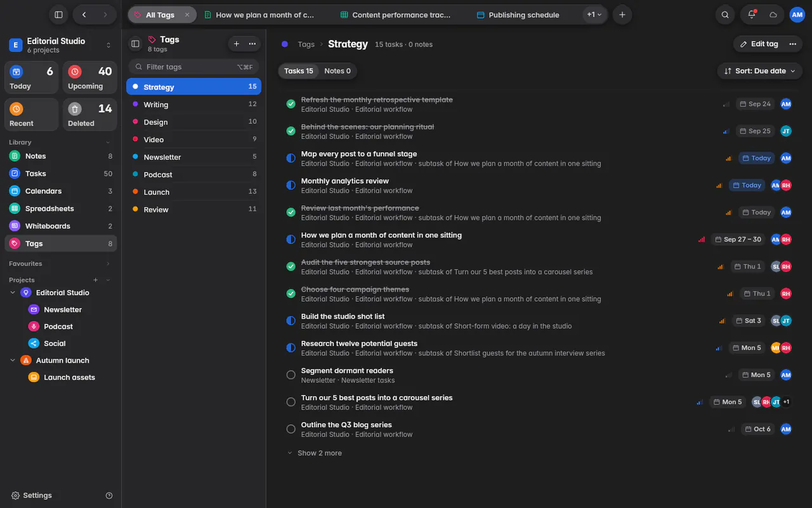Collapse the Autumn launch project
812x508 pixels.
(x=13, y=361)
